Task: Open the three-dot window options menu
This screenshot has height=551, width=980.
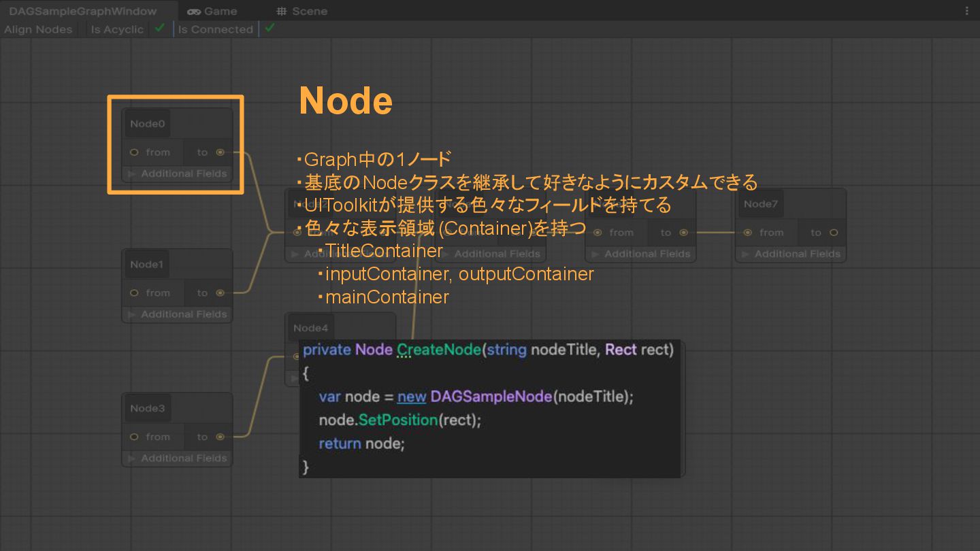Action: coord(967,11)
